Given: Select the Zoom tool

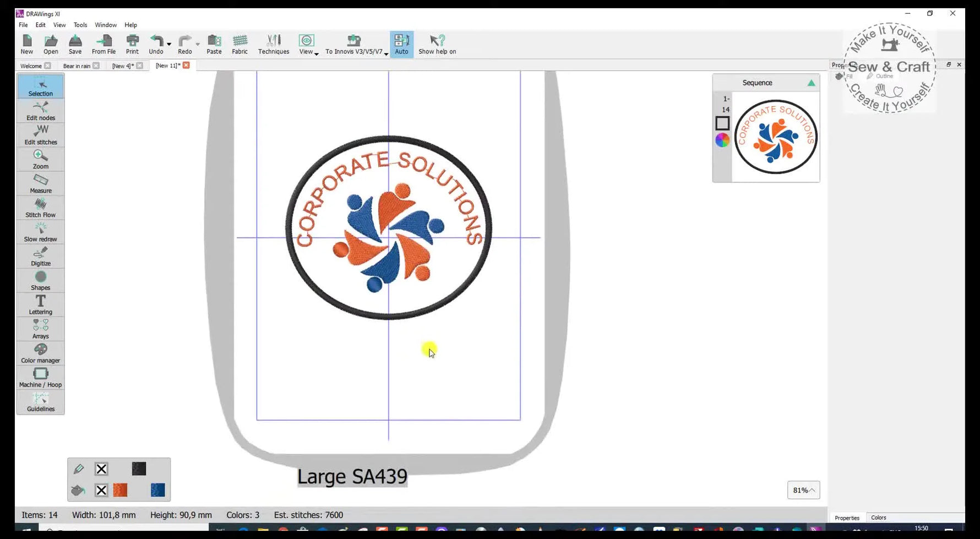Looking at the screenshot, I should coord(40,159).
